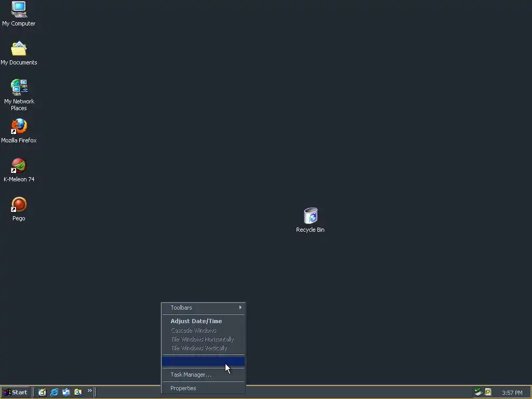Click grayed Tile Windows Horizontally entry
Screen dimensions: 532x399
tap(203, 339)
